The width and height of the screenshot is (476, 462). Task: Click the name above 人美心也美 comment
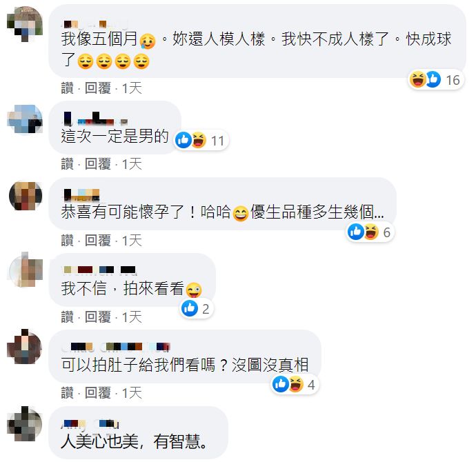pyautogui.click(x=90, y=423)
